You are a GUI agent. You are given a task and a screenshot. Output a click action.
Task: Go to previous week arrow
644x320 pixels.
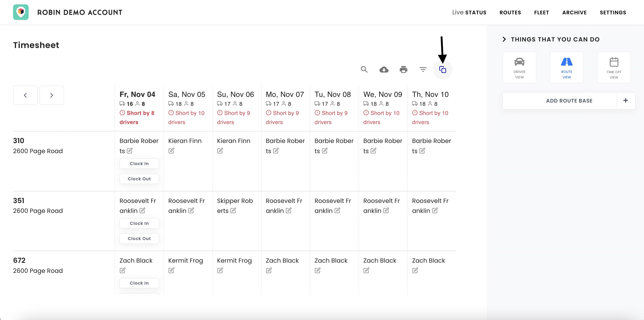coord(25,95)
